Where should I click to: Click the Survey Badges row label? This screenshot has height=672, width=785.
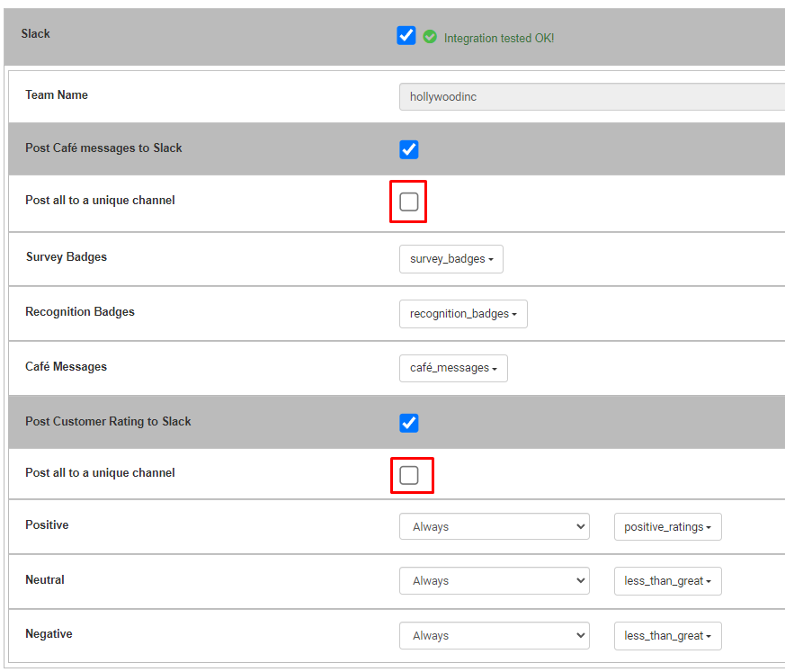click(66, 257)
